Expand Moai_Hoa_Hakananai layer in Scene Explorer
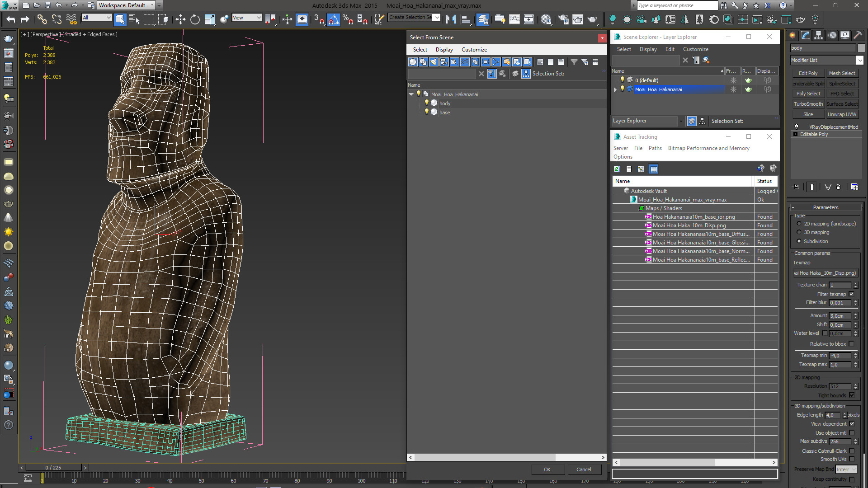868x488 pixels. (615, 89)
